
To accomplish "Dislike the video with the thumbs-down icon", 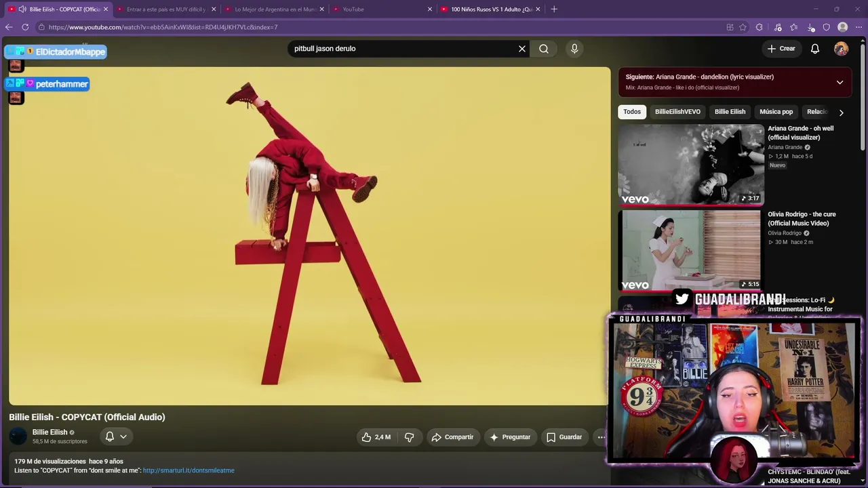I will [409, 437].
